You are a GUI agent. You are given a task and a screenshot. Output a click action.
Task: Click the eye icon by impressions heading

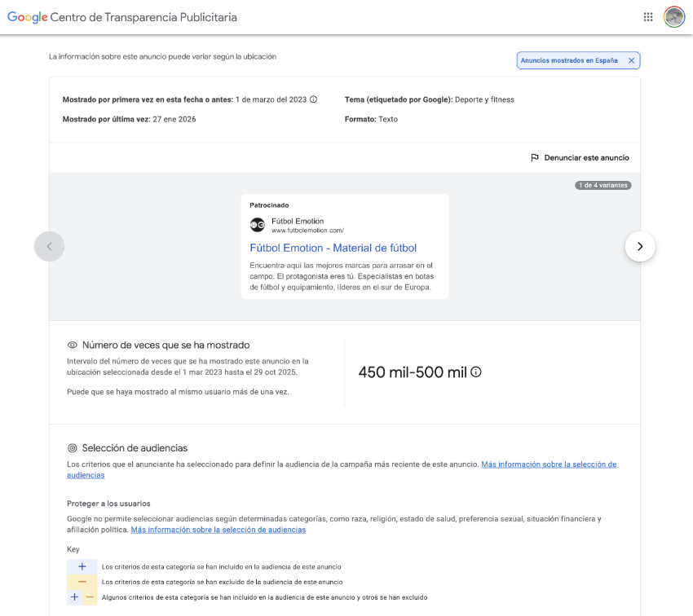click(73, 345)
